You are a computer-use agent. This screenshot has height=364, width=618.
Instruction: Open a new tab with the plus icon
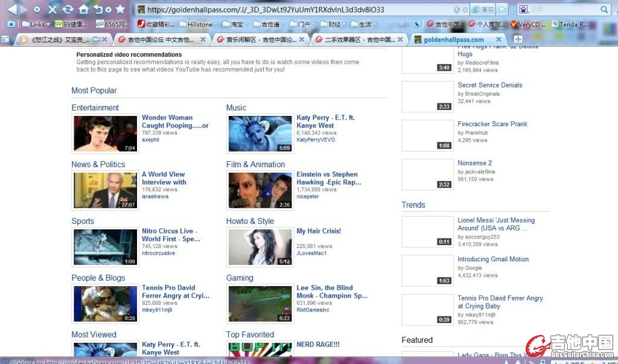click(518, 39)
